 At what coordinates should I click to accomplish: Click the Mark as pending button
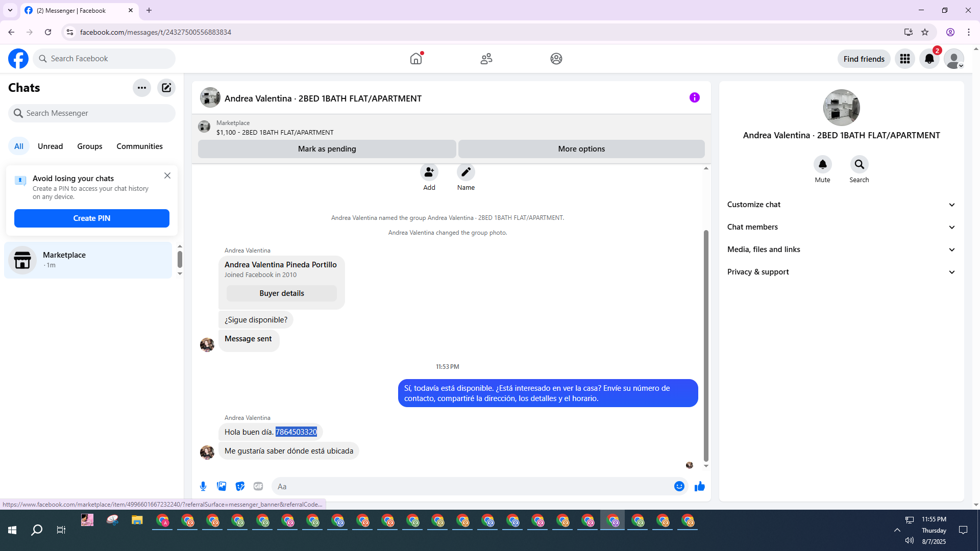327,149
